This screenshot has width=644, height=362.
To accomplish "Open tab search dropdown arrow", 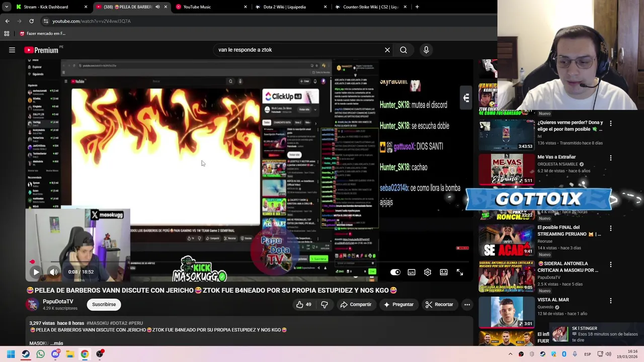I will click(7, 7).
